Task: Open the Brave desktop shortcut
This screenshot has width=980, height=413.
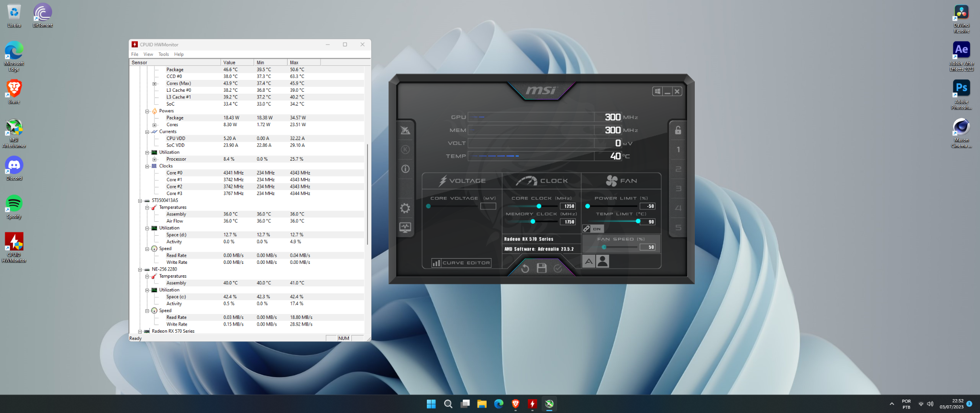Action: coord(14,92)
